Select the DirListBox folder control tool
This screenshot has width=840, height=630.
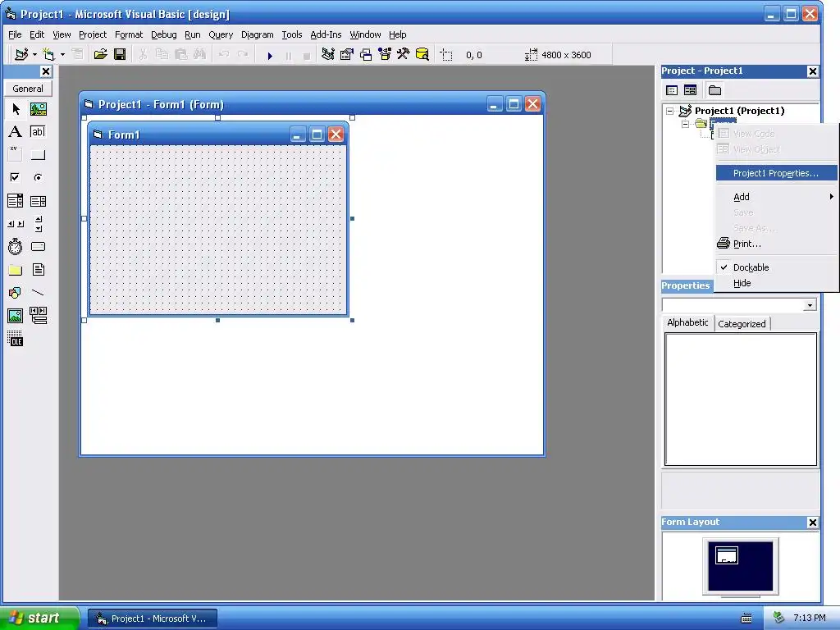tap(16, 269)
